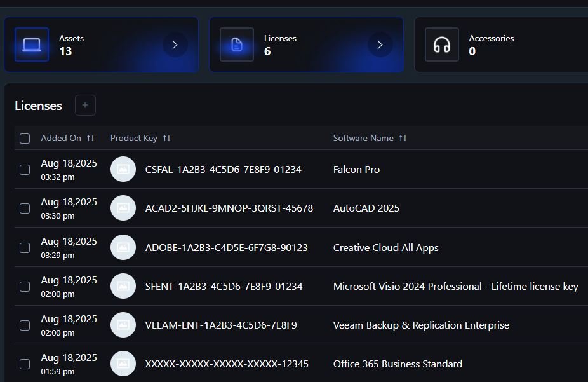
Task: Sort by Software Name arrows icon
Action: click(403, 139)
